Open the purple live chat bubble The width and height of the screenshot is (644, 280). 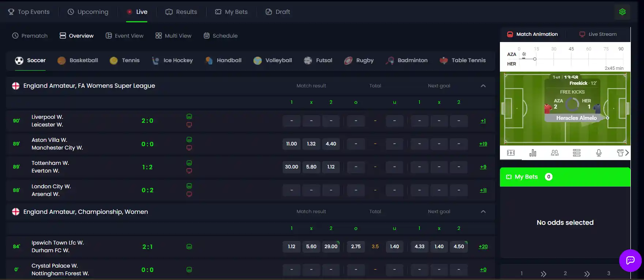[630, 260]
